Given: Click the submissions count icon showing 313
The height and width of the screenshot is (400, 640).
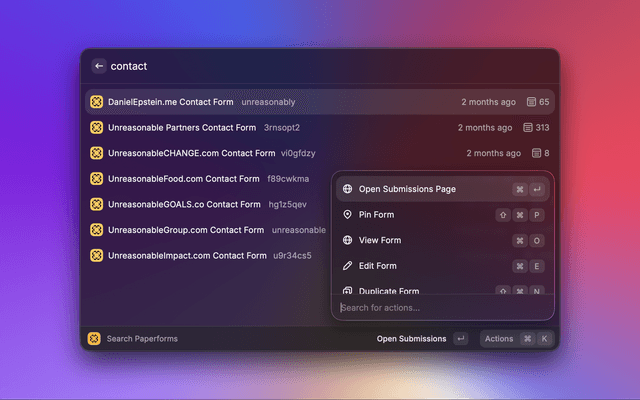Looking at the screenshot, I should pyautogui.click(x=529, y=128).
